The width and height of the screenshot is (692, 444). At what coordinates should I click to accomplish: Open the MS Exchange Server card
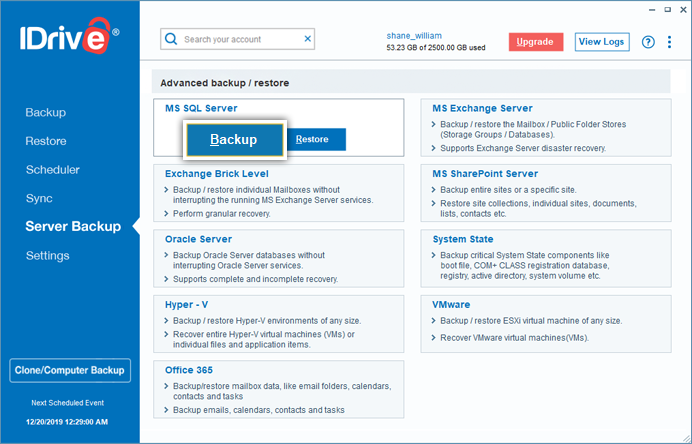tap(546, 128)
